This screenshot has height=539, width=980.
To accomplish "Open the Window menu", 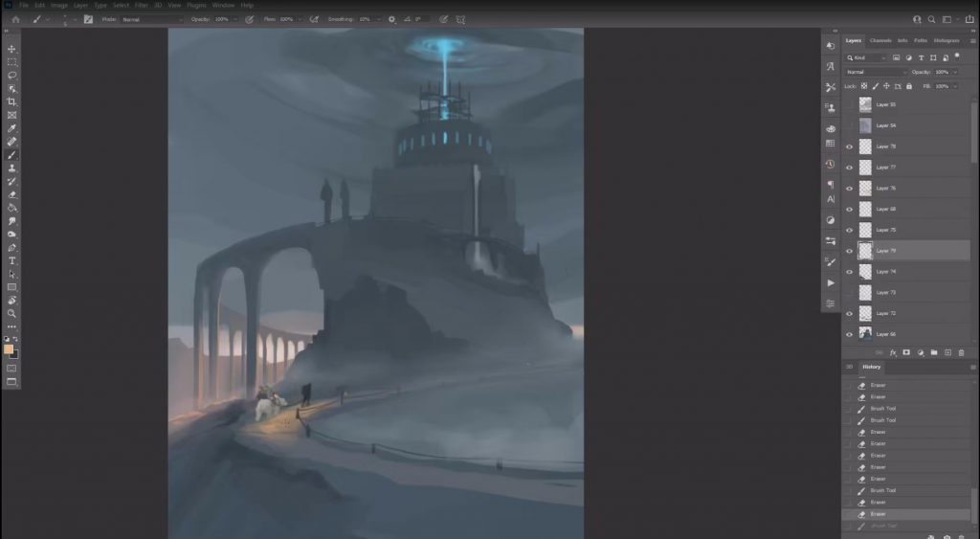I will coord(223,5).
